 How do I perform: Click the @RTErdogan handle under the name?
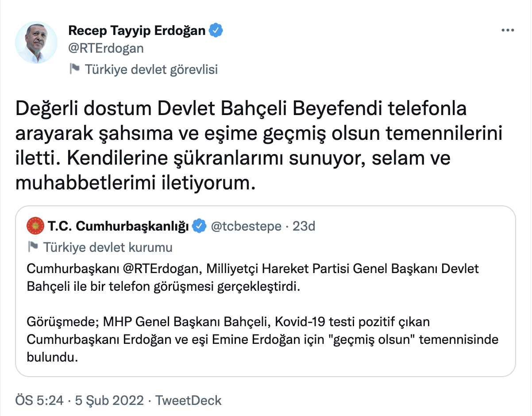(x=106, y=48)
